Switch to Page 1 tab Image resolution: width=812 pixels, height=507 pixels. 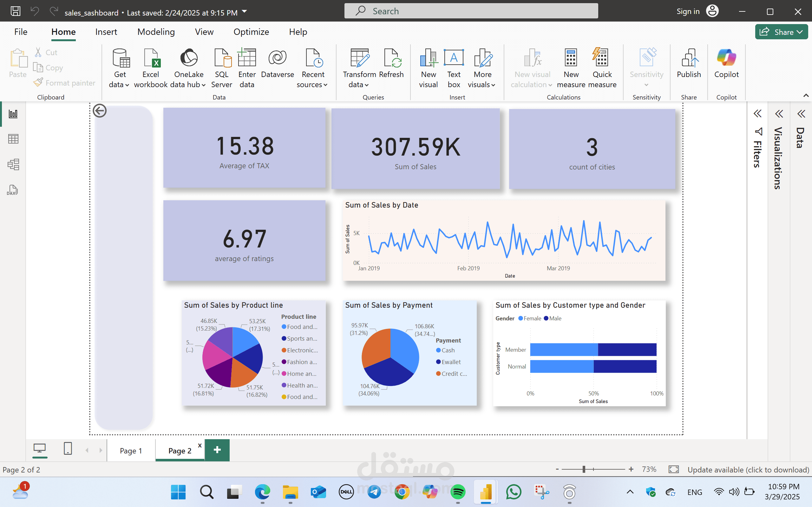[x=131, y=451]
